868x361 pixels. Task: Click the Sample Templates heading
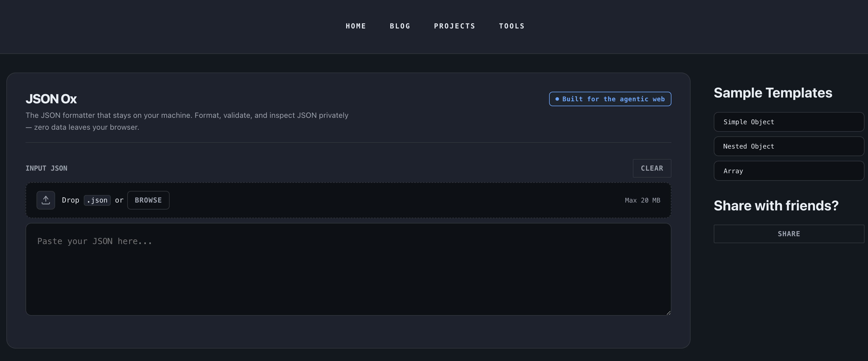773,93
